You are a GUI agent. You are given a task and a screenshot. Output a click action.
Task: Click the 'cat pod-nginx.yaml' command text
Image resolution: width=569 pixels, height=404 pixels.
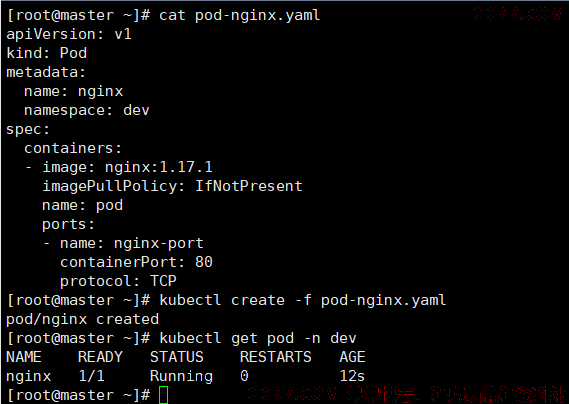coord(240,16)
